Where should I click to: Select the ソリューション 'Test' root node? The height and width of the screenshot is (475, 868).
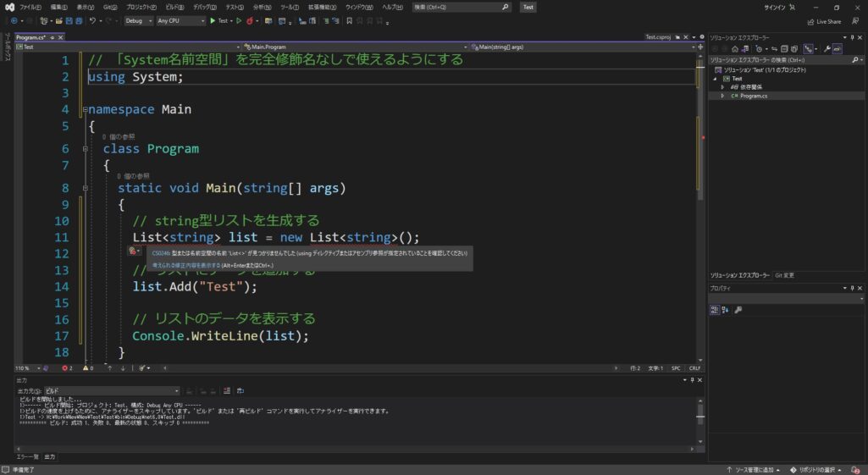point(765,69)
